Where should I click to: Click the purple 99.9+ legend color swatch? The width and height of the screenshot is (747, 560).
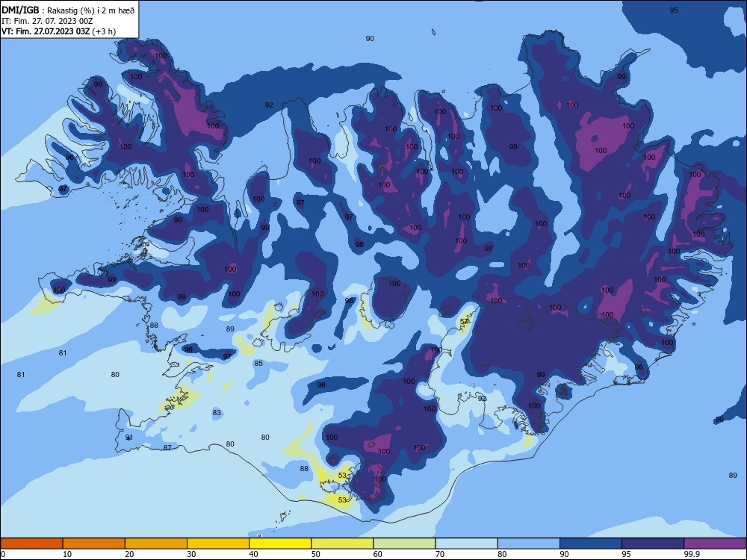click(715, 544)
